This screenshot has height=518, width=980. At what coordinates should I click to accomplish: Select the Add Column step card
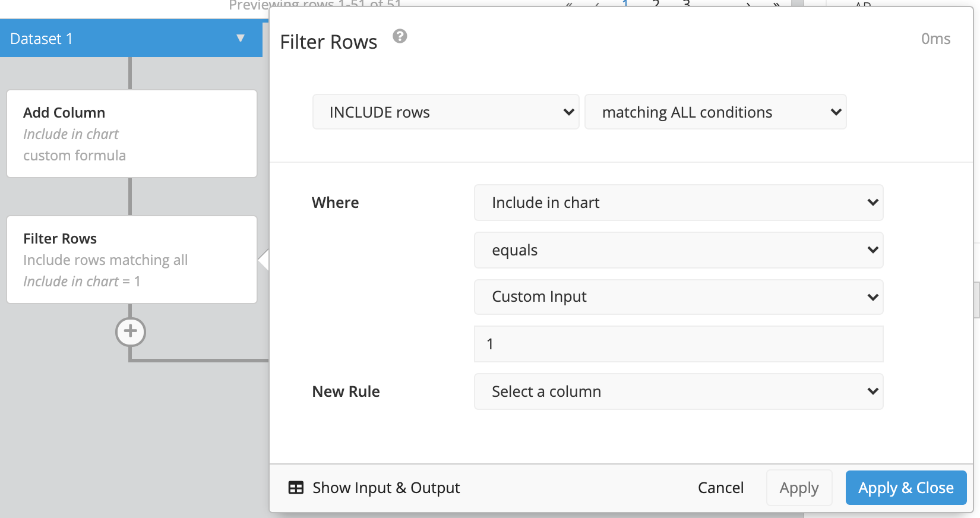click(x=132, y=134)
